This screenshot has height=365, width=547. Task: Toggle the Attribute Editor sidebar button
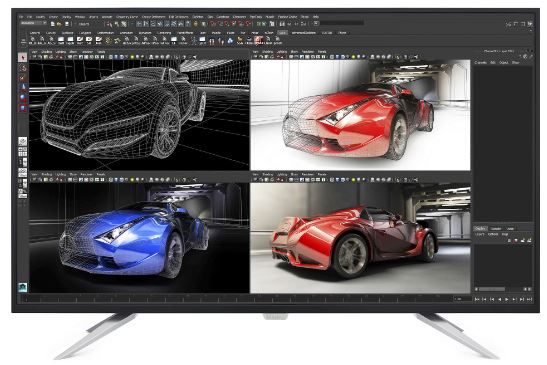pyautogui.click(x=516, y=24)
